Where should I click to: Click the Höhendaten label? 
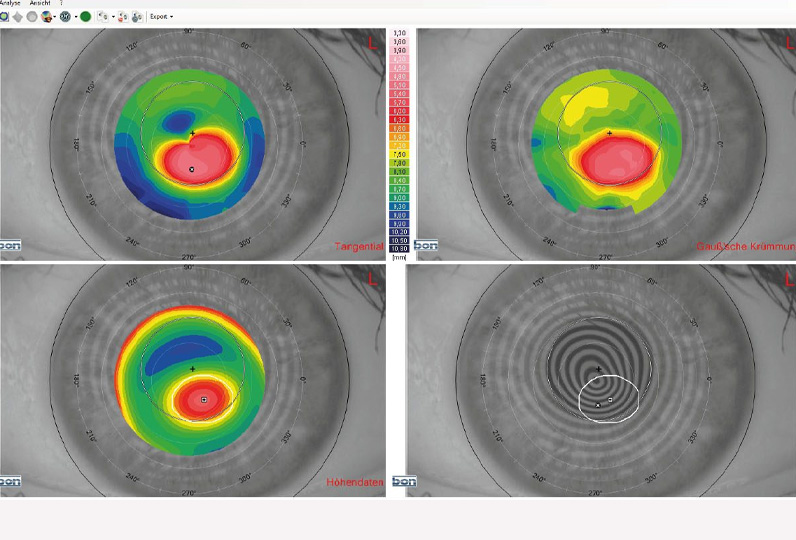355,482
